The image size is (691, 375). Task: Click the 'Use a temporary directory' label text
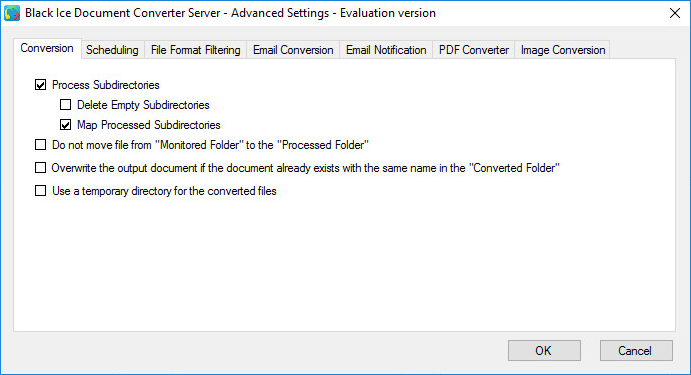pyautogui.click(x=164, y=191)
